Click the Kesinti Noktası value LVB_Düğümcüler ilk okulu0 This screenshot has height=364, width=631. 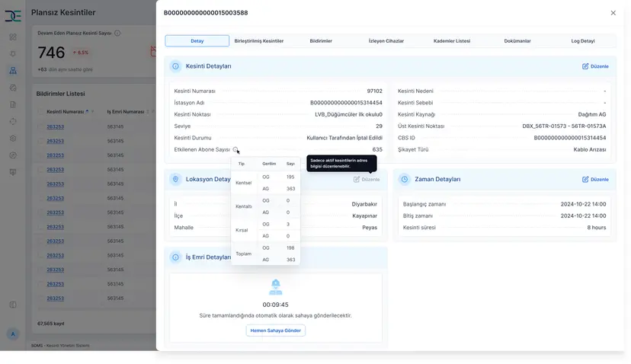click(348, 115)
